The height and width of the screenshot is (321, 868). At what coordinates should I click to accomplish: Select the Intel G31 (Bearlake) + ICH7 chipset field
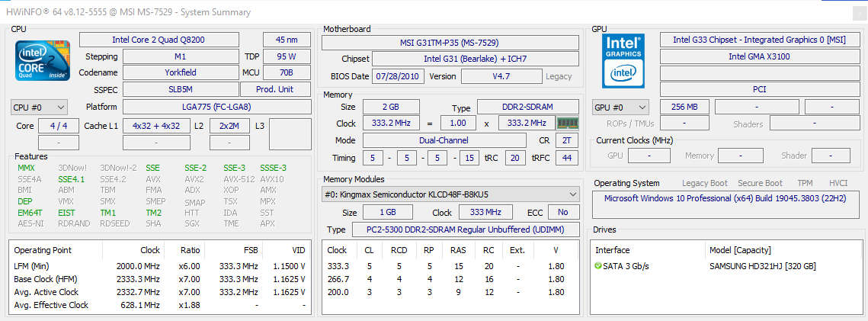[x=476, y=59]
